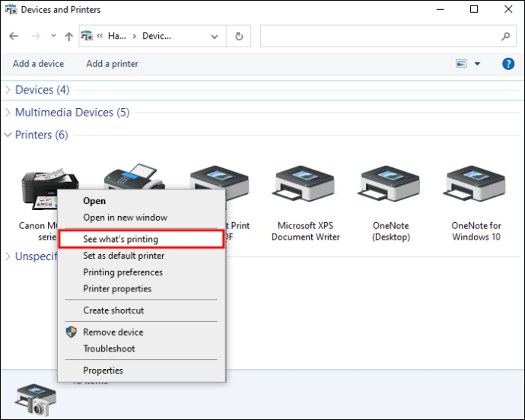Select the OneNote (Desktop) printer icon

click(390, 183)
